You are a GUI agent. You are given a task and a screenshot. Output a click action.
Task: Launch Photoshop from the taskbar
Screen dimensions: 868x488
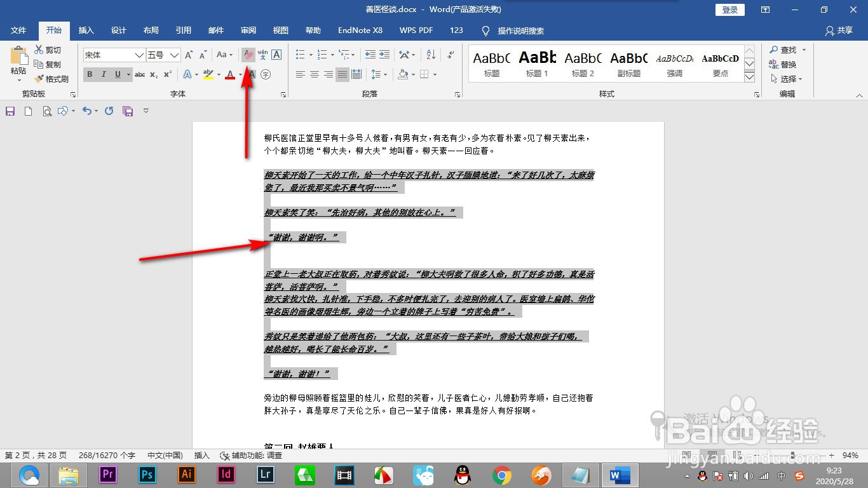pyautogui.click(x=146, y=475)
